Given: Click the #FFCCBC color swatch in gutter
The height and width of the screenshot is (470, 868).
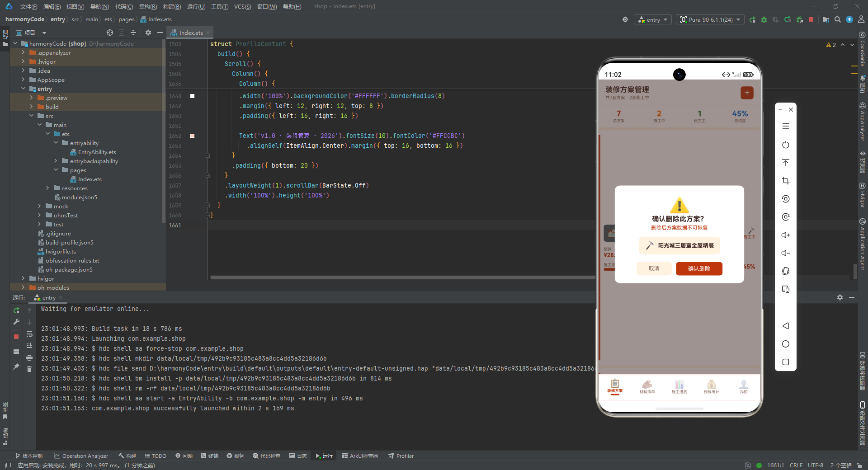Looking at the screenshot, I should [192, 136].
